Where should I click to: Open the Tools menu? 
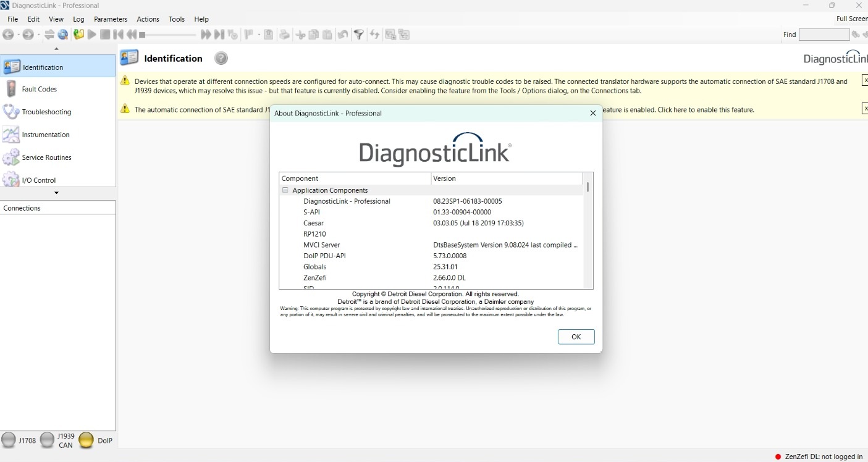[x=177, y=19]
